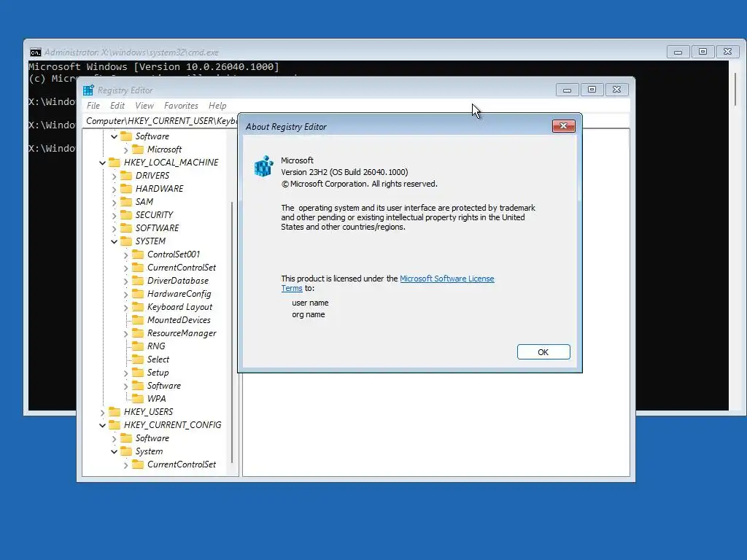This screenshot has height=560, width=747.
Task: Select the SYSTEM folder icon
Action: pyautogui.click(x=125, y=241)
